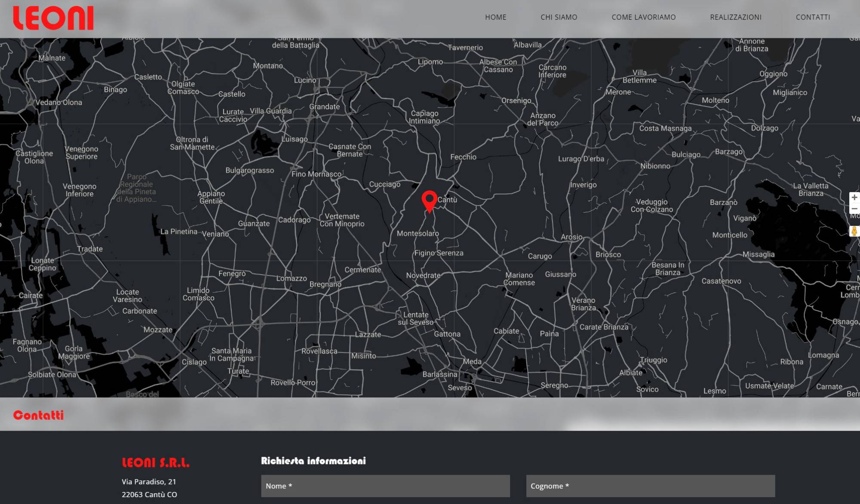The height and width of the screenshot is (504, 860).
Task: Open COME LAVORIAMO menu item
Action: (643, 17)
